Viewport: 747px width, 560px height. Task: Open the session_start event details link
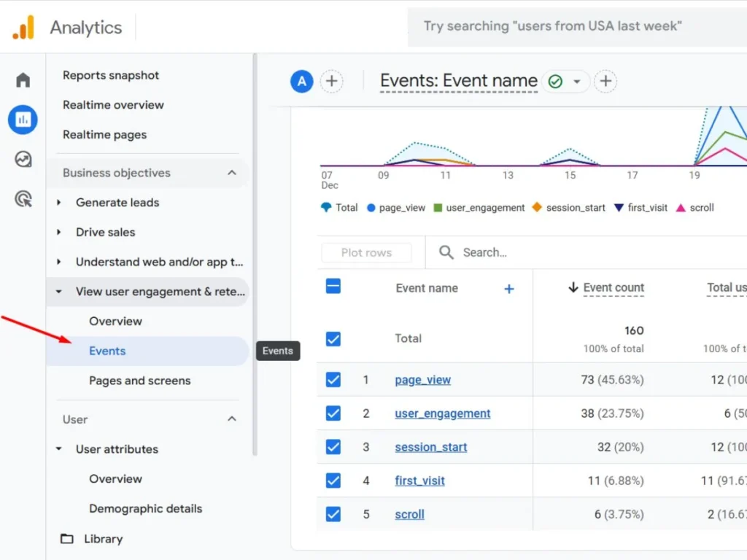(x=430, y=447)
